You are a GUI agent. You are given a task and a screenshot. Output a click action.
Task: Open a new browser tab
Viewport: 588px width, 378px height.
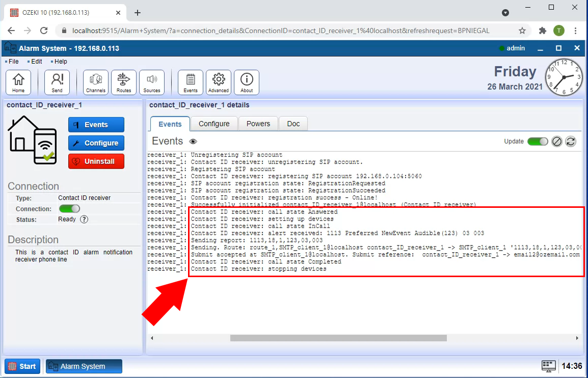[138, 13]
